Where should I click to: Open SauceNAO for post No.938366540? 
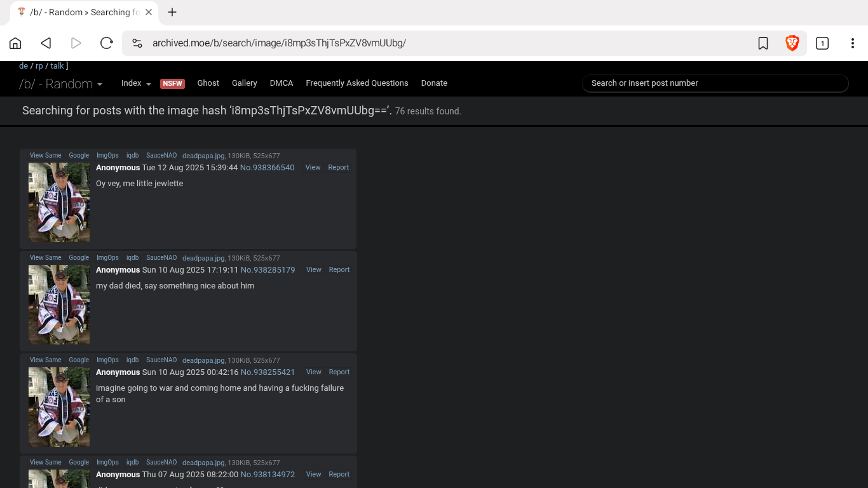pyautogui.click(x=161, y=156)
